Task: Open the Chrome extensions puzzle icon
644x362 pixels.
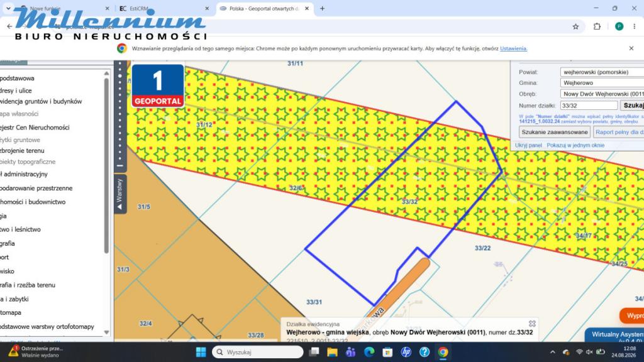Action: [x=597, y=26]
